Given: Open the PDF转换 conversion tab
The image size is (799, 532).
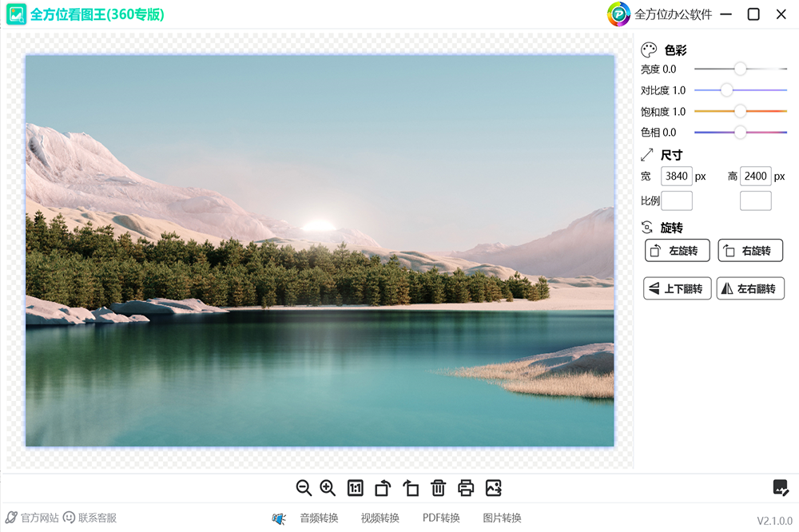Looking at the screenshot, I should coord(441,518).
